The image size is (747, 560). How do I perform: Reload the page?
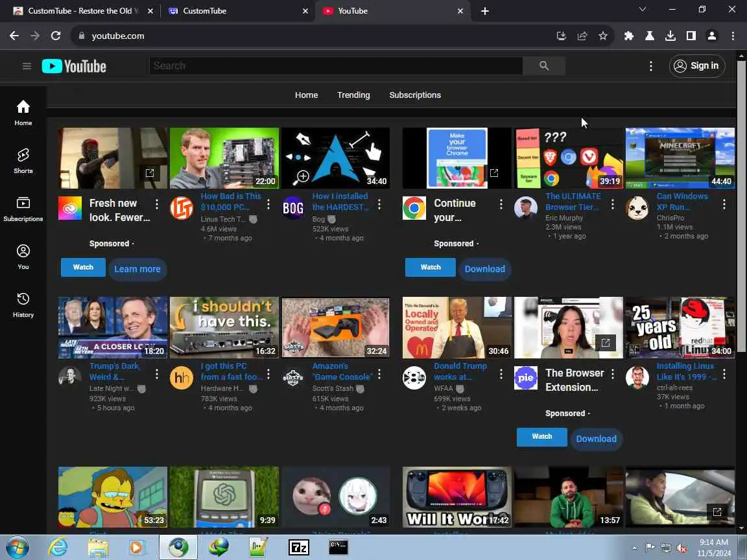click(x=56, y=36)
